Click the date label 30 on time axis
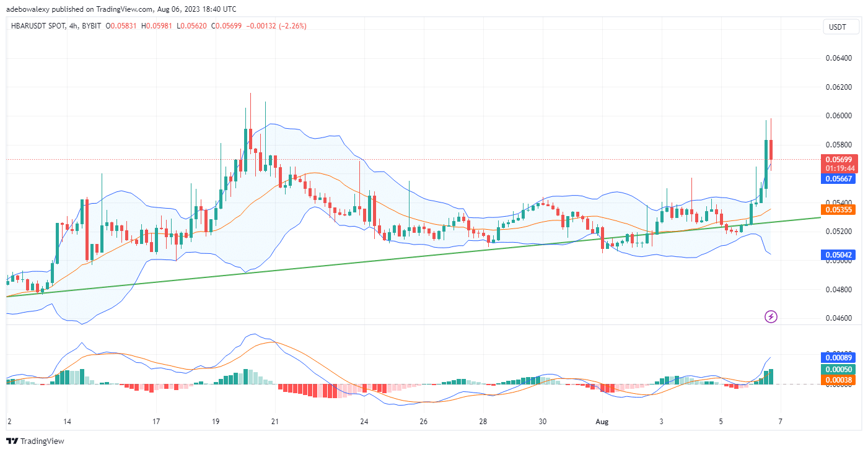Viewport: 868px width, 452px height. (543, 421)
